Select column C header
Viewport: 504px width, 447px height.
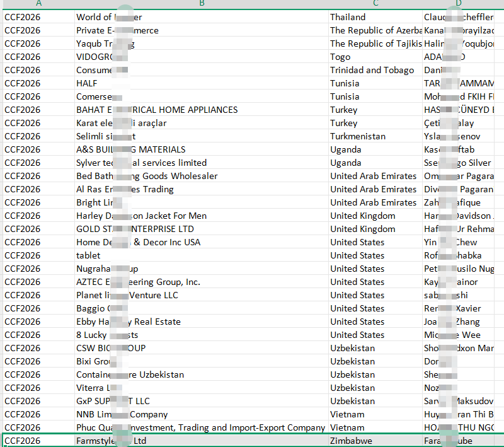click(x=375, y=4)
